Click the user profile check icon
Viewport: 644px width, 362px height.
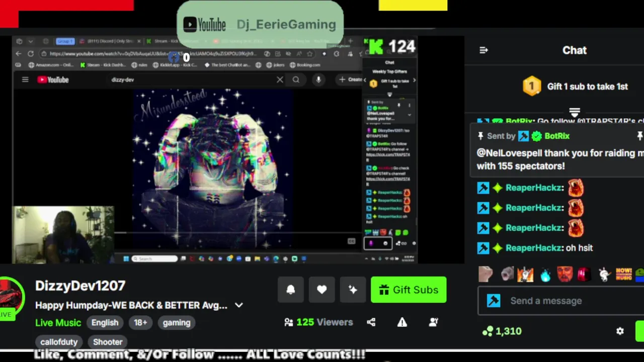[433, 322]
